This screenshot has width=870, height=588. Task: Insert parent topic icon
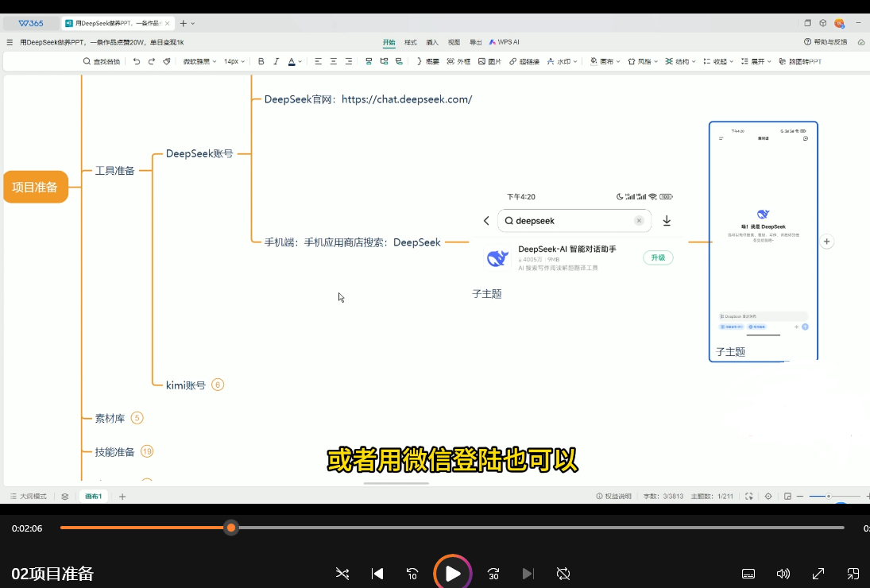tap(399, 61)
